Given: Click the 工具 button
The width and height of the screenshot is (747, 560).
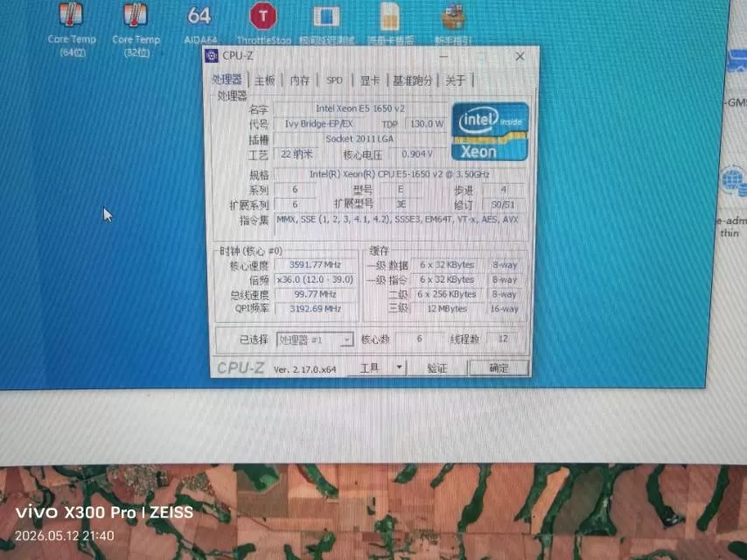Looking at the screenshot, I should [370, 367].
